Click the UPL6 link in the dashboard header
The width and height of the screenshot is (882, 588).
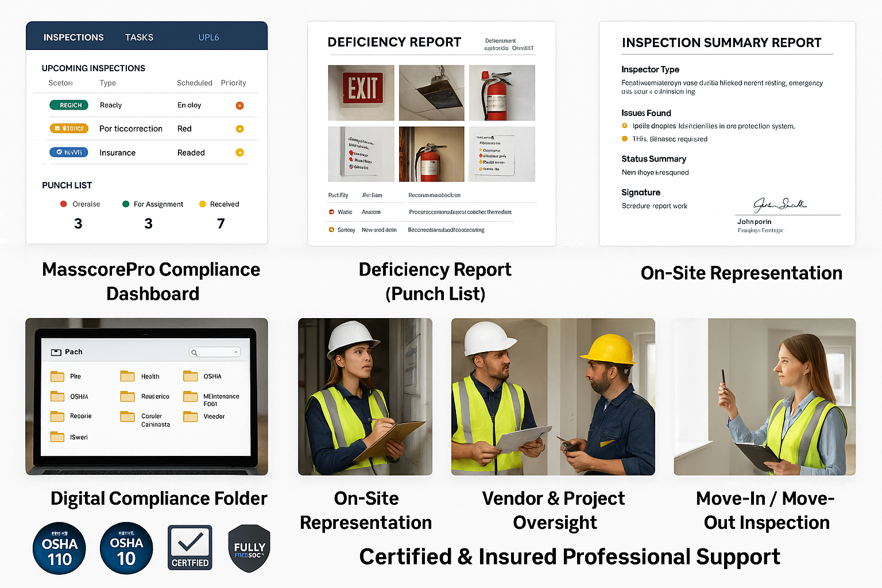tap(208, 37)
